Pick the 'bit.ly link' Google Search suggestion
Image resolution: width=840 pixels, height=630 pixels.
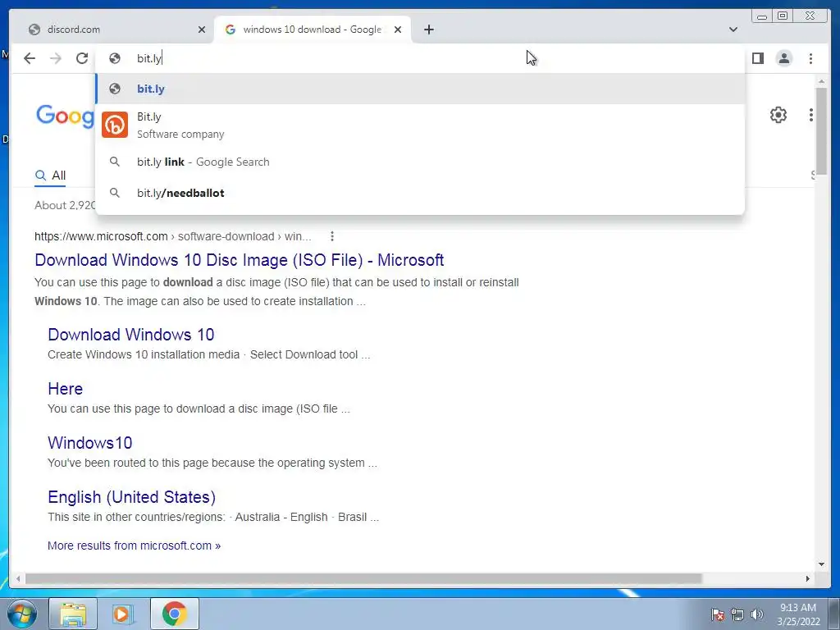(x=420, y=162)
